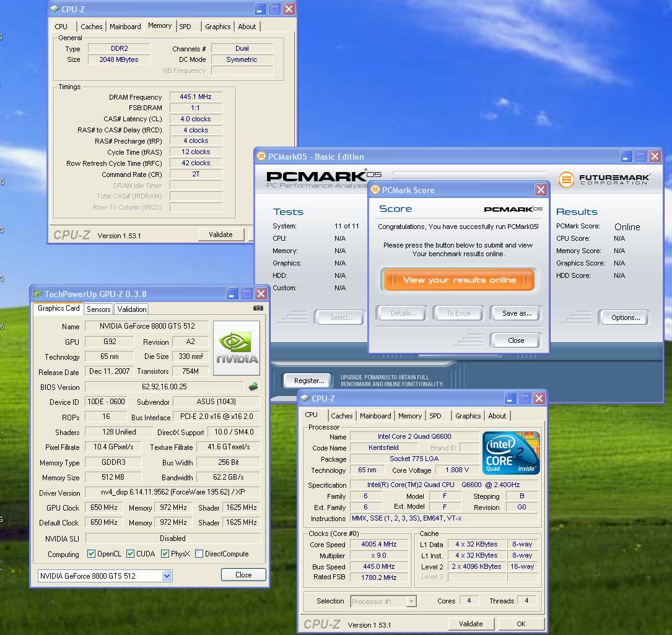The height and width of the screenshot is (635, 672).
Task: Click the BIOS Version field 62.92.16.00.25
Action: coord(164,387)
